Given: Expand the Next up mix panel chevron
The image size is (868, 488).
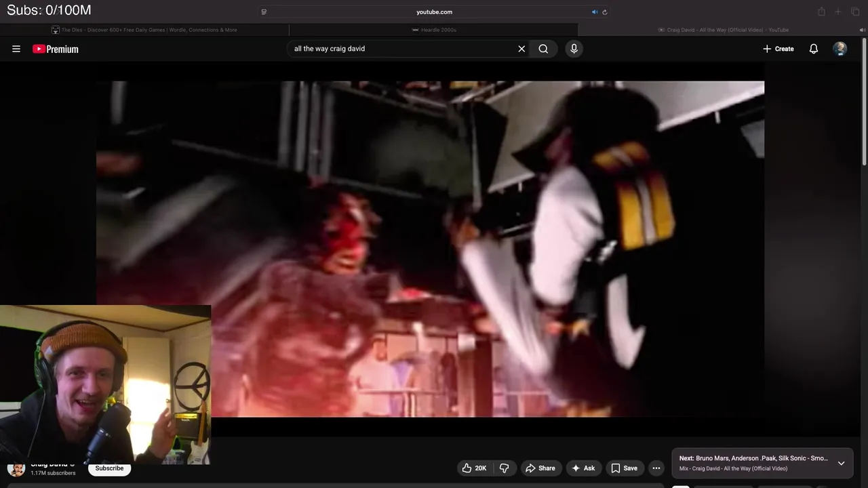Looking at the screenshot, I should click(841, 464).
